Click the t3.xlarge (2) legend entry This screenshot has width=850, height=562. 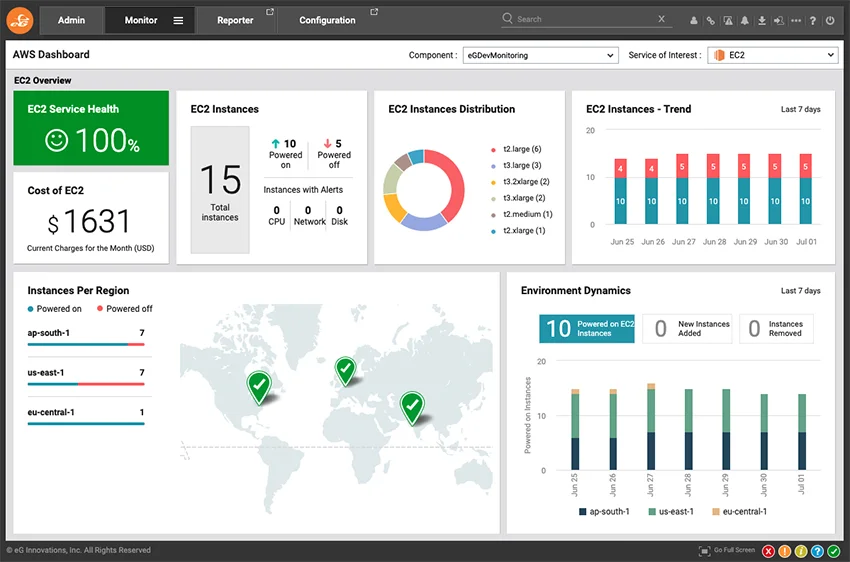pyautogui.click(x=518, y=198)
